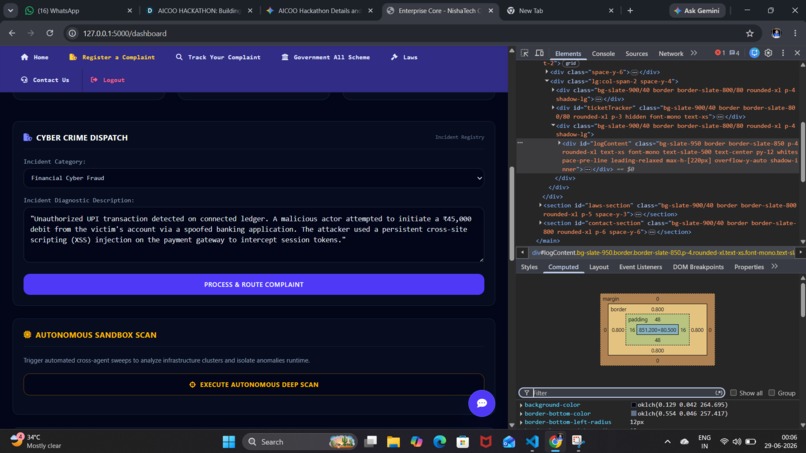This screenshot has height=453, width=806.
Task: Expand the contact-section element
Action: 540,223
